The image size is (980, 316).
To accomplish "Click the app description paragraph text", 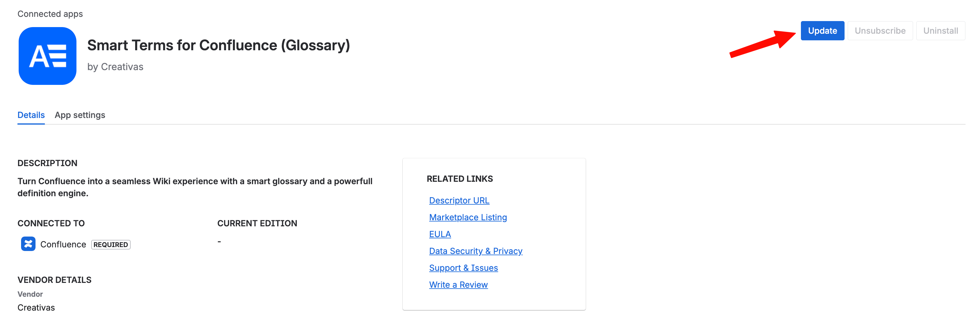I will [x=195, y=187].
